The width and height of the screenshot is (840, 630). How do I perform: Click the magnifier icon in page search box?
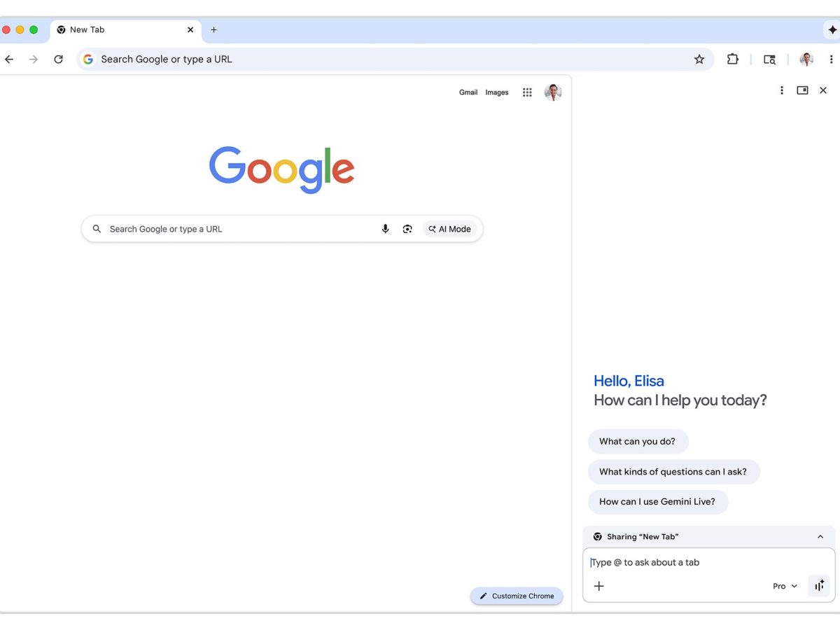(x=97, y=229)
